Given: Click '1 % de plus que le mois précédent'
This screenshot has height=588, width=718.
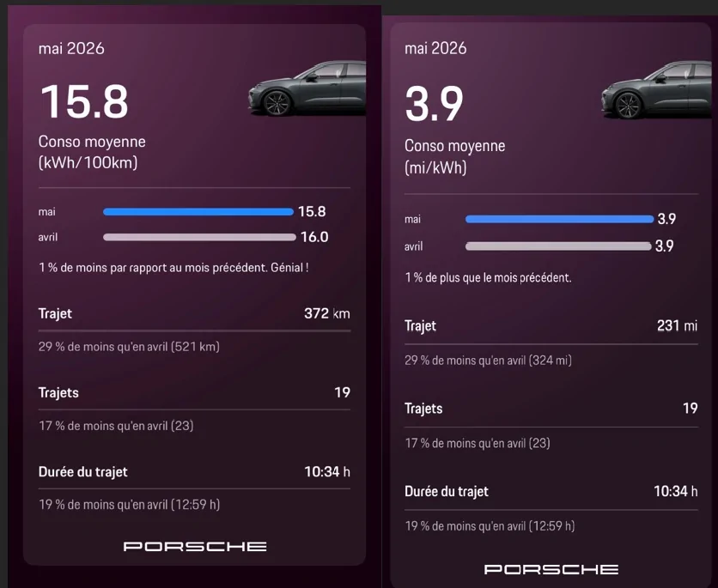Looking at the screenshot, I should 488,278.
